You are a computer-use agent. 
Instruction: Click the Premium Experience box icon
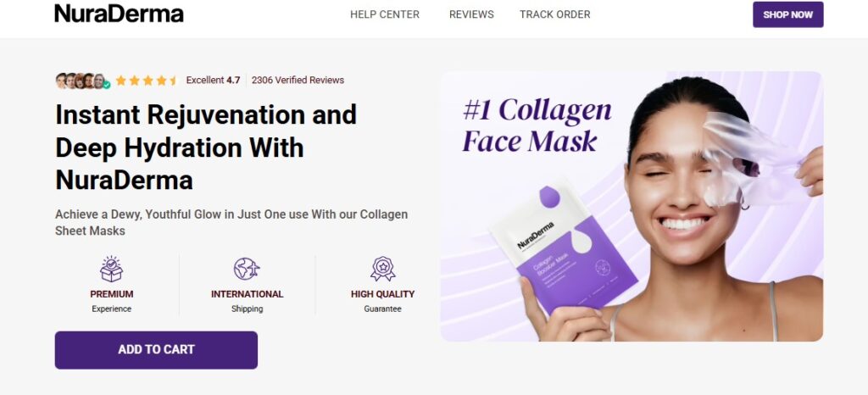coord(112,269)
